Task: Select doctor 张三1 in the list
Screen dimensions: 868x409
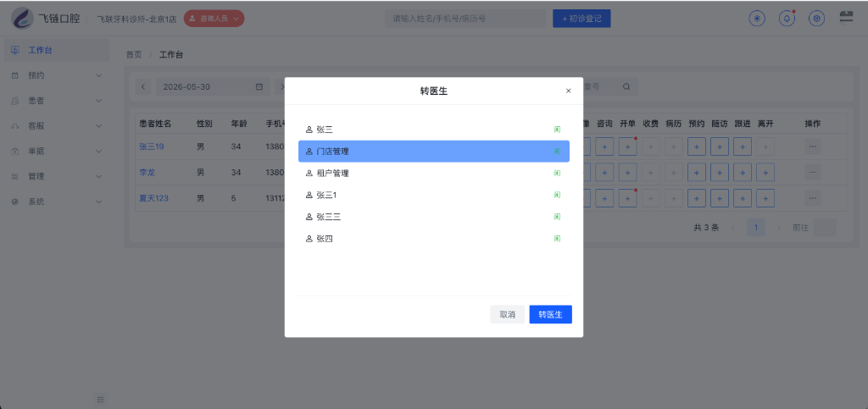Action: (x=433, y=195)
